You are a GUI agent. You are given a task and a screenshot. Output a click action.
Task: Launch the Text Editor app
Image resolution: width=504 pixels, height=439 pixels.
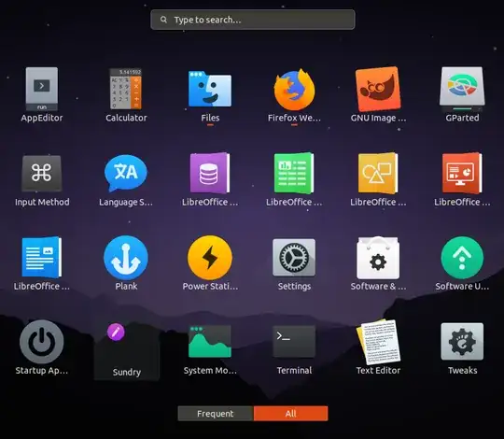tap(378, 342)
